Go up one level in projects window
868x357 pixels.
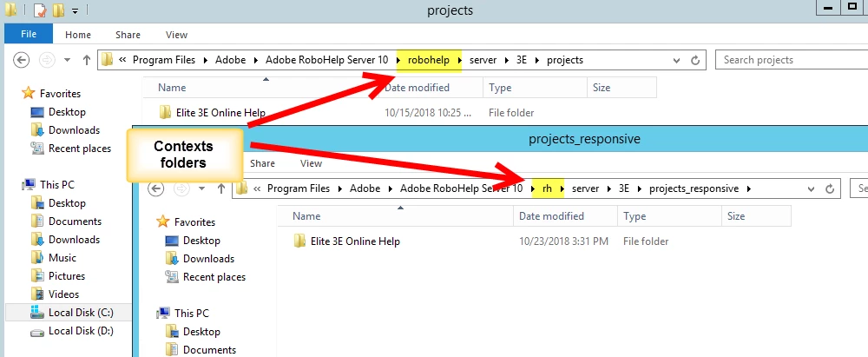[86, 60]
